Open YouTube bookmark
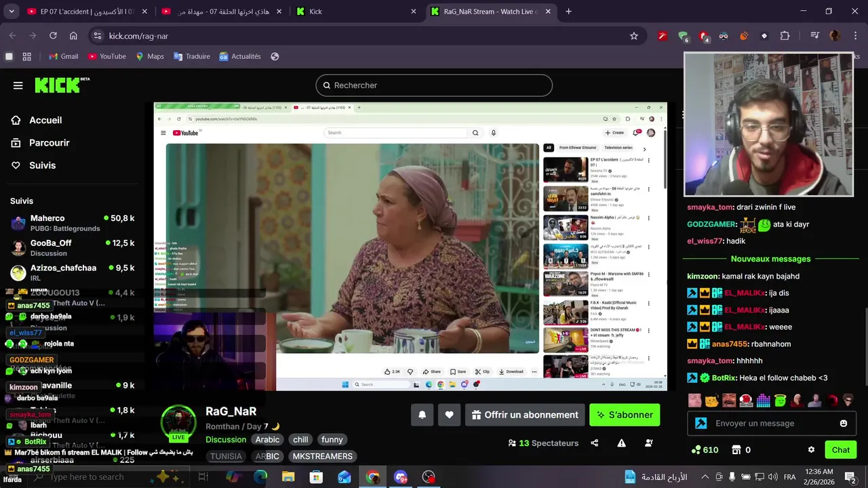Screen dimensions: 868x488 point(106,56)
